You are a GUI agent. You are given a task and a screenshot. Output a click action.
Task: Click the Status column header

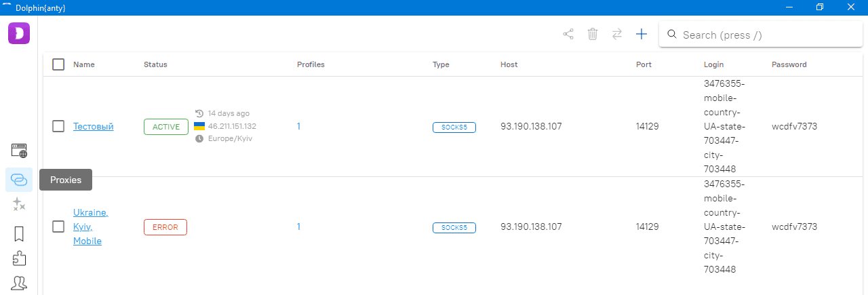[x=155, y=64]
